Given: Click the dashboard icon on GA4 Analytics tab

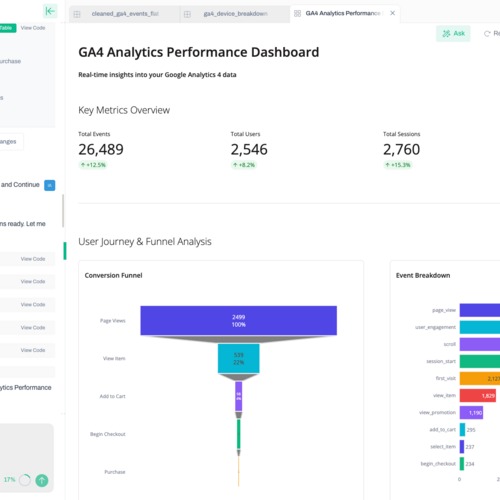Looking at the screenshot, I should [297, 13].
